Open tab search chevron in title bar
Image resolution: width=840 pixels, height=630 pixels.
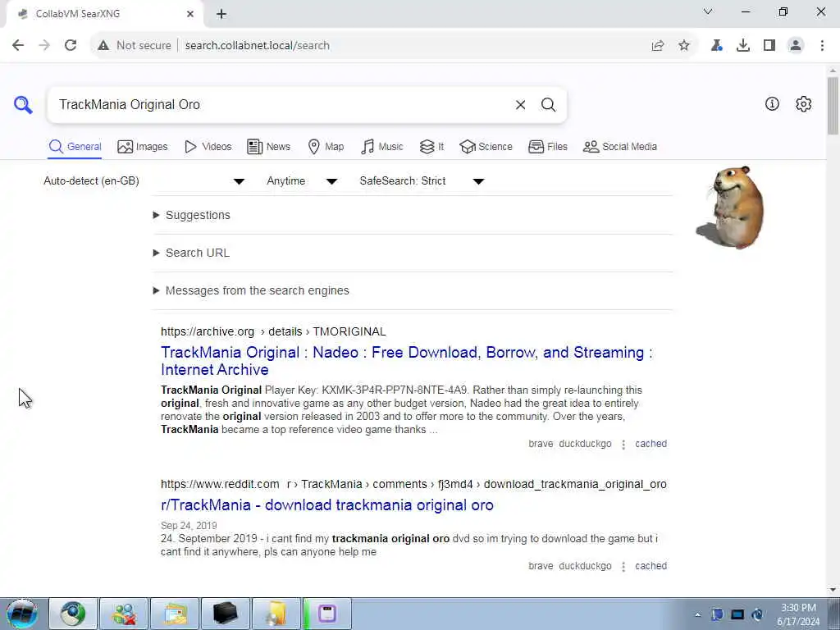pos(708,11)
